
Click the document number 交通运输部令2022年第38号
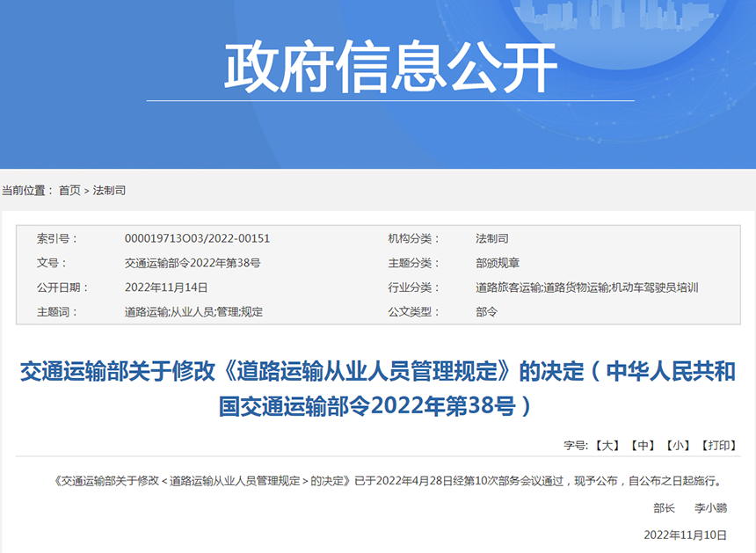tap(193, 263)
